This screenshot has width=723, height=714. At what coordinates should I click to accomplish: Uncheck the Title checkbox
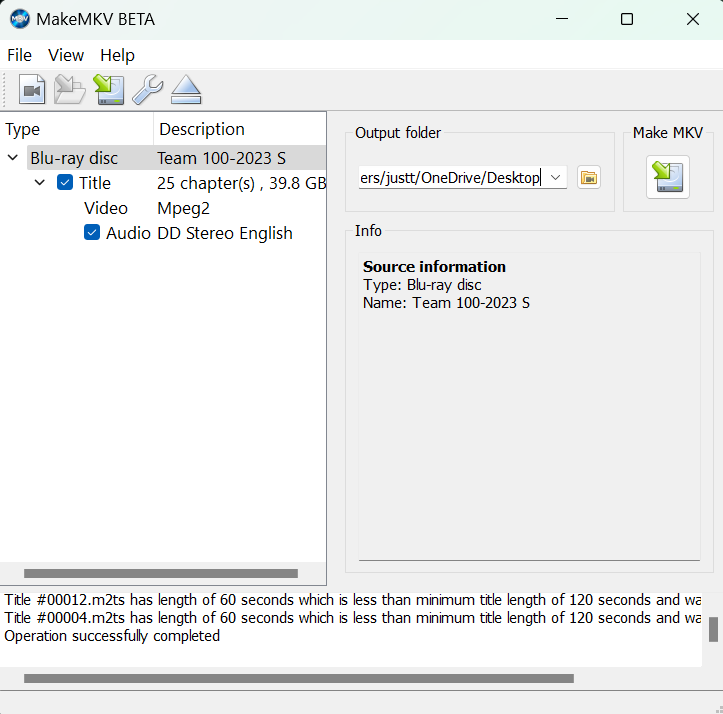tap(65, 183)
